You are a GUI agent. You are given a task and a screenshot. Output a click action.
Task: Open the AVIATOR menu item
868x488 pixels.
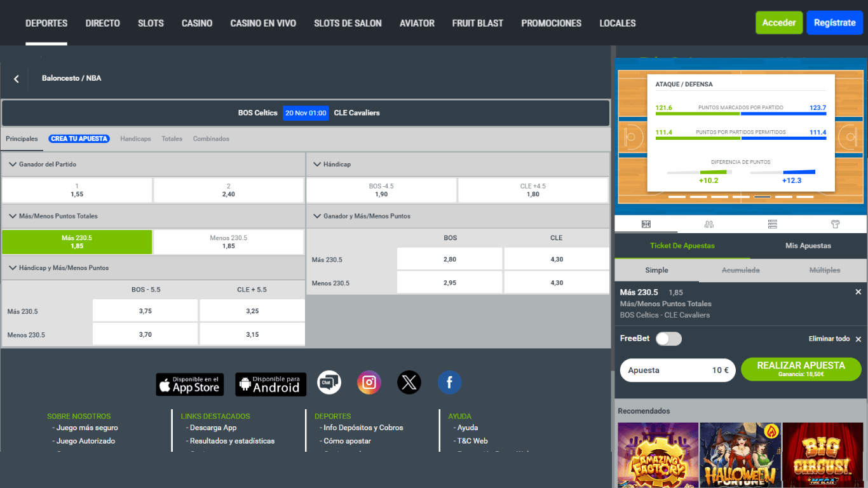click(x=417, y=23)
